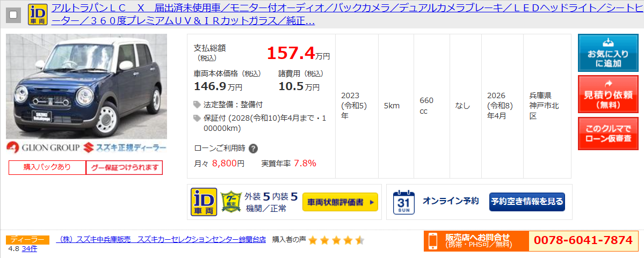Click the ID車両 badge beside the title
The image size is (644, 258).
click(38, 15)
